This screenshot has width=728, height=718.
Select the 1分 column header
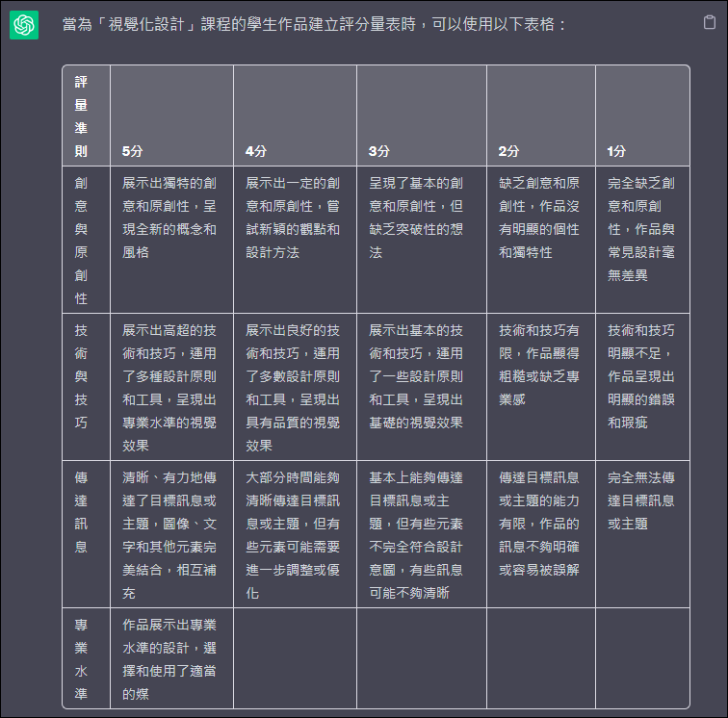(642, 115)
